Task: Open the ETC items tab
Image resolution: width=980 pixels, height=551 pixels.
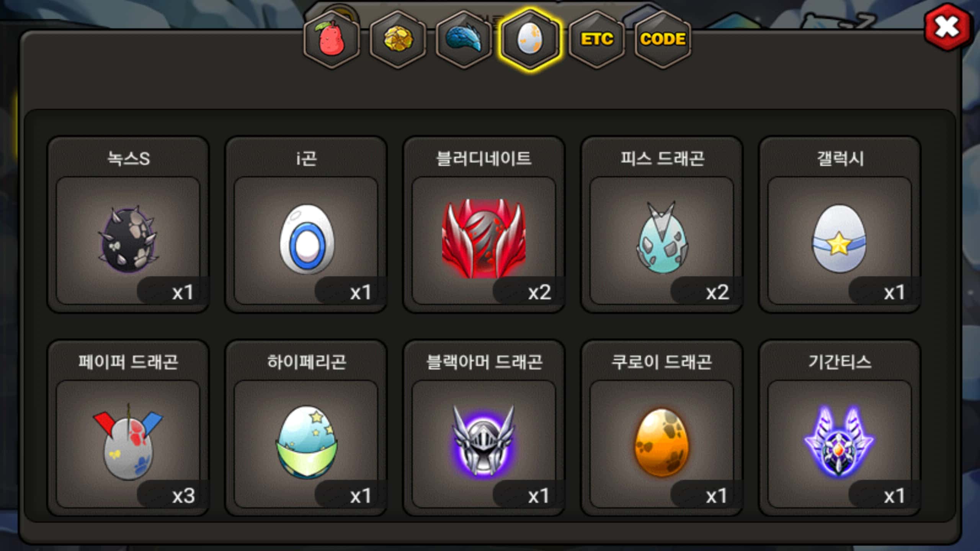Action: (x=596, y=39)
